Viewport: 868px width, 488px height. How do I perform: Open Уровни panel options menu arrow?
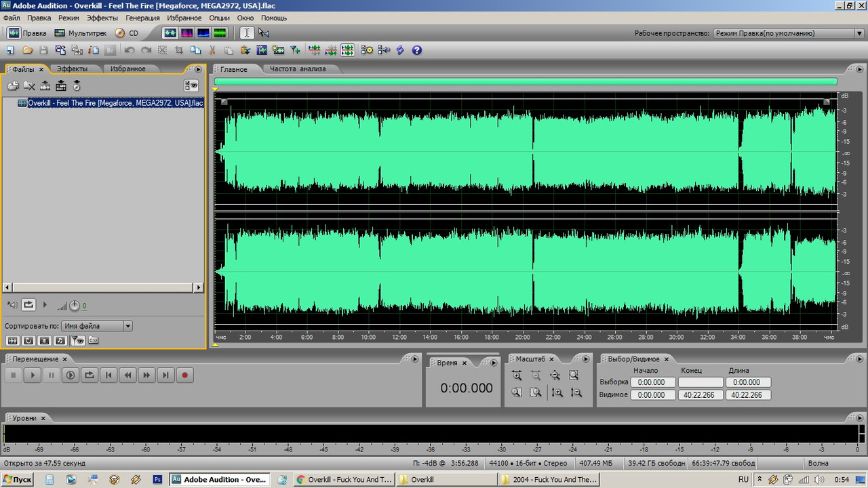click(860, 418)
